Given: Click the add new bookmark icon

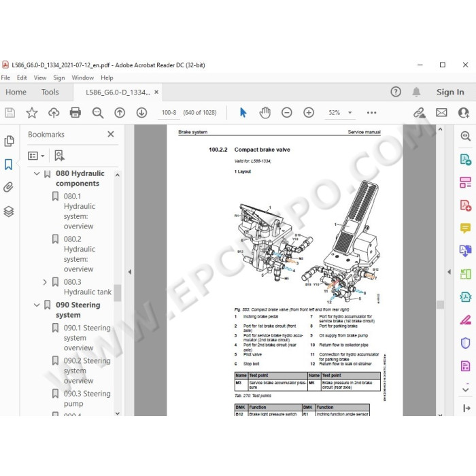Looking at the screenshot, I should (59, 156).
